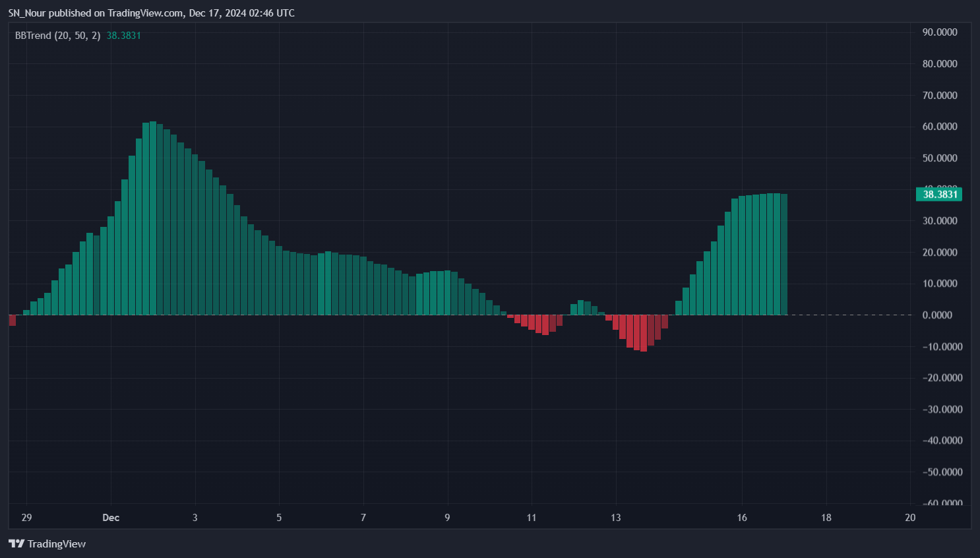
Task: Pick date 9 on the time axis
Action: click(447, 518)
